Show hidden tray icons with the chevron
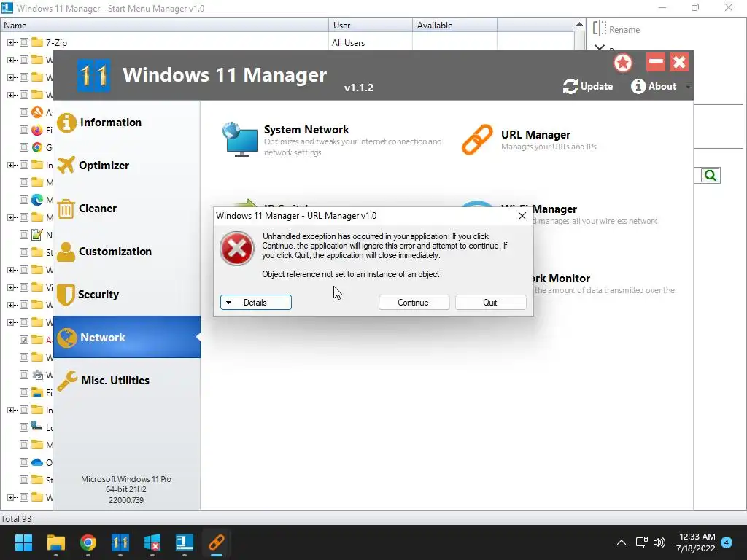The image size is (747, 560). (x=622, y=542)
